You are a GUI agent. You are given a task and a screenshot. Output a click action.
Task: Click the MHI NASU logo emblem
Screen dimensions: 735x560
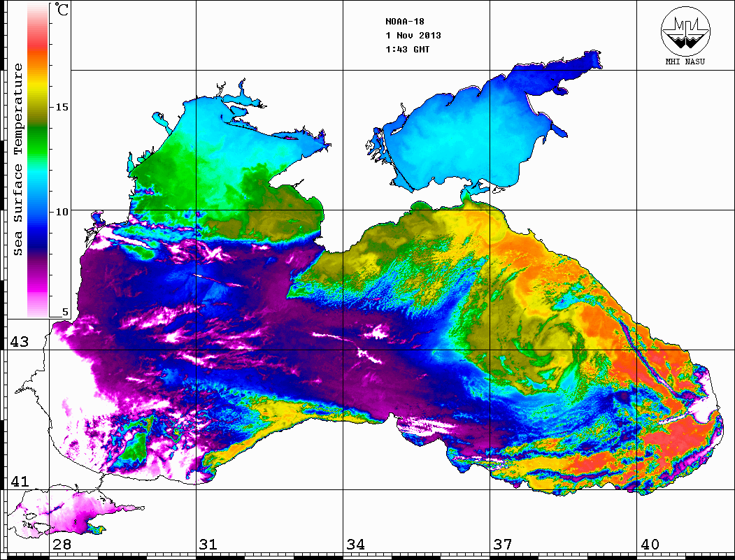tap(685, 31)
